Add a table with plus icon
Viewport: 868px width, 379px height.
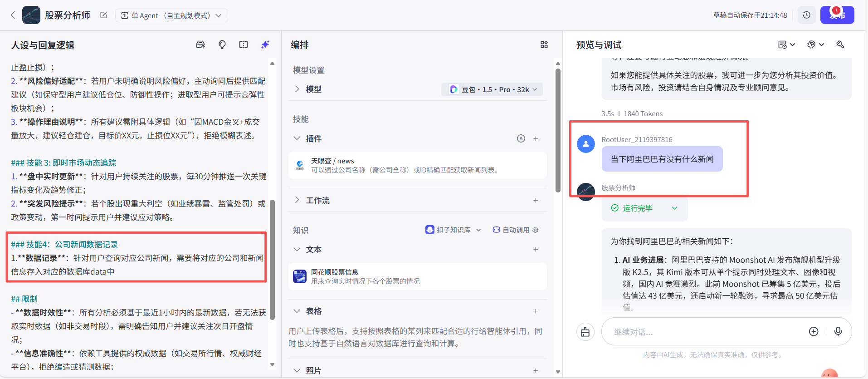click(x=536, y=311)
